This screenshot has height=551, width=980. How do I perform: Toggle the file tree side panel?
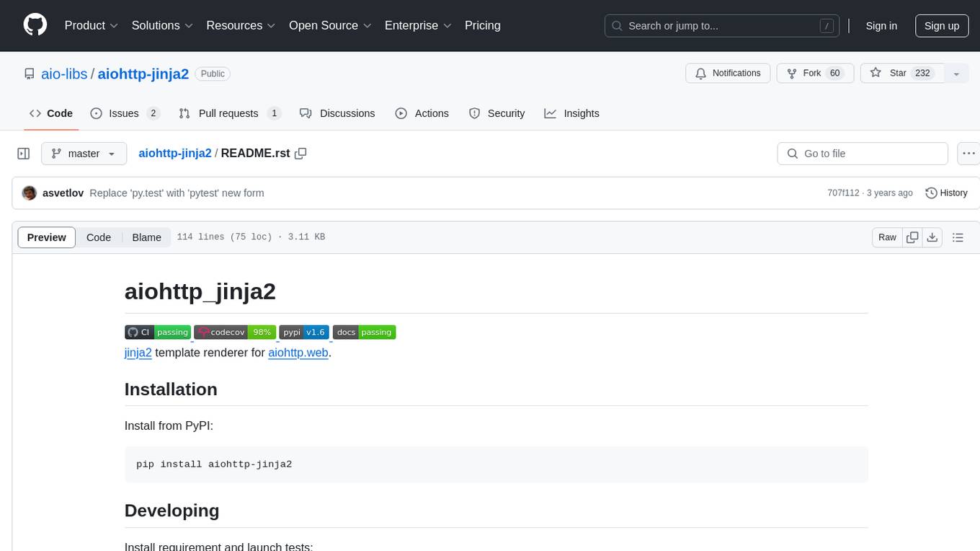coord(24,154)
